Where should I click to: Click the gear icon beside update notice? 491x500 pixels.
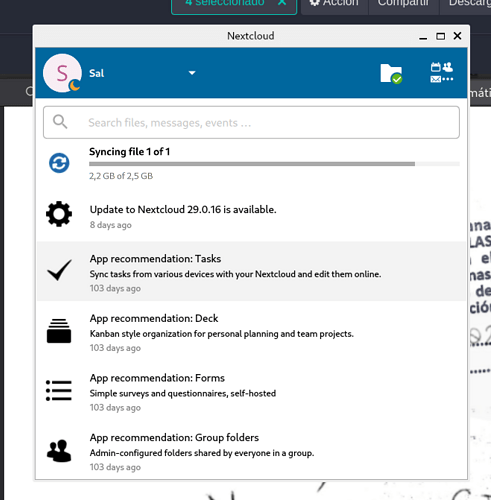pyautogui.click(x=59, y=214)
